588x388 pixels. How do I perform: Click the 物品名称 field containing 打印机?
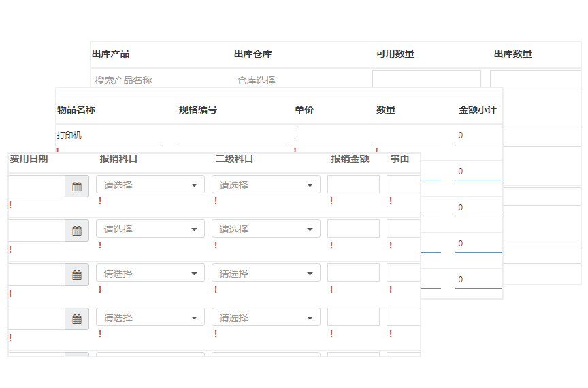pyautogui.click(x=110, y=135)
